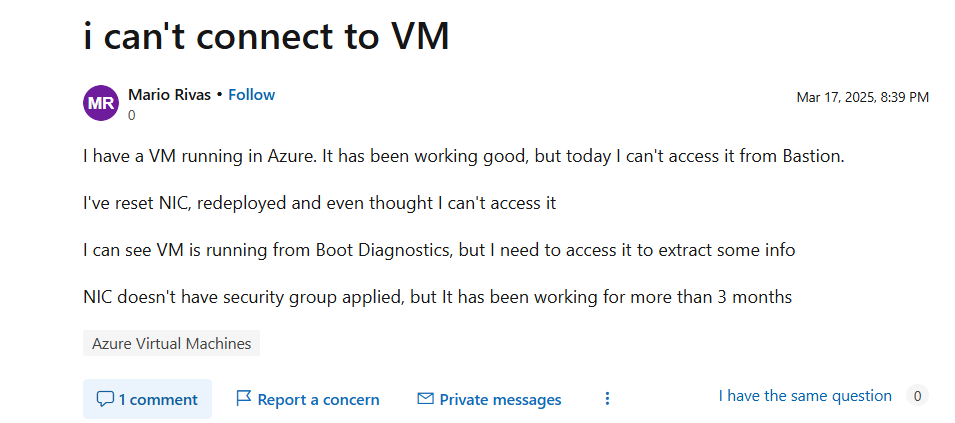Image resolution: width=955 pixels, height=423 pixels.
Task: Open the three-dot more options menu
Action: [607, 399]
